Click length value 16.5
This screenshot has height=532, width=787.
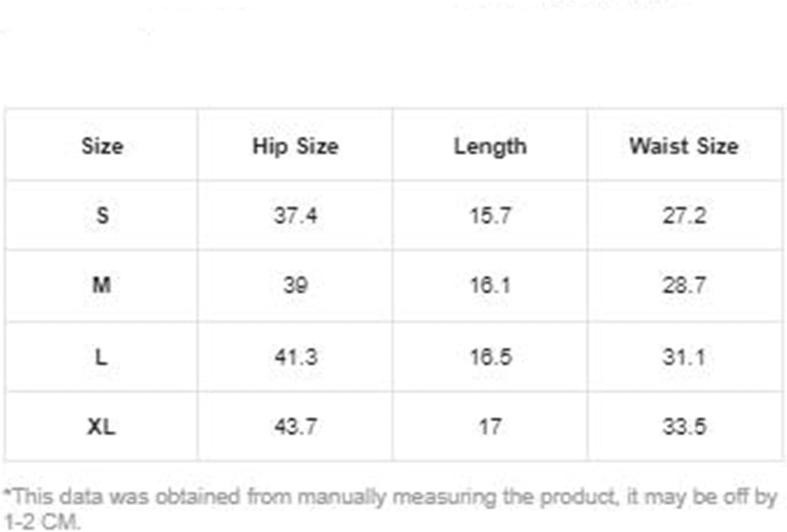pos(490,356)
